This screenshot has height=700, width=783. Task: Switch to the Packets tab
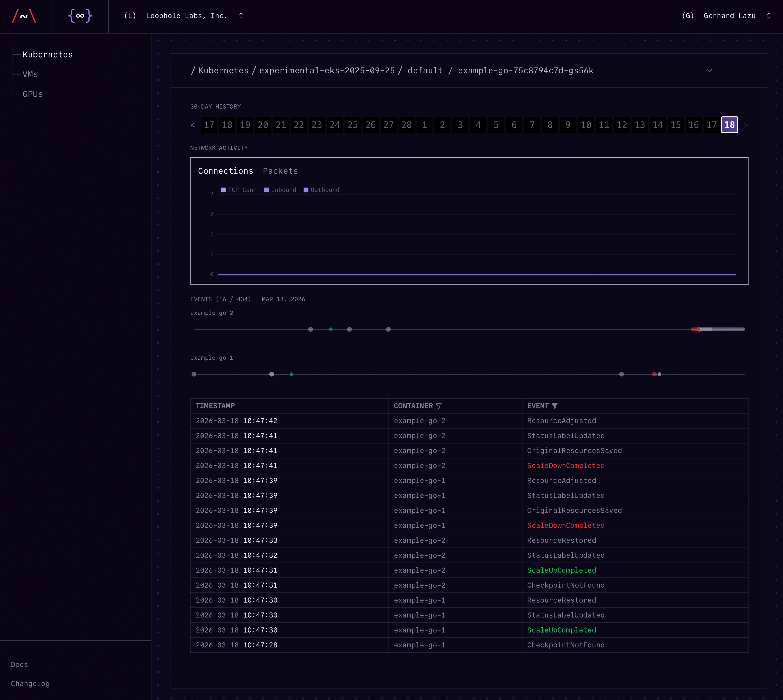[x=280, y=171]
